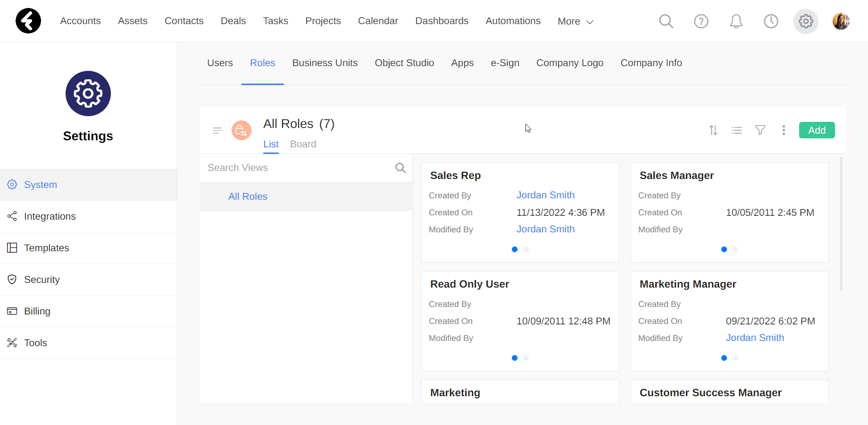Screen dimensions: 868x425
Task: Expand the More dropdown in top navigation
Action: (576, 21)
